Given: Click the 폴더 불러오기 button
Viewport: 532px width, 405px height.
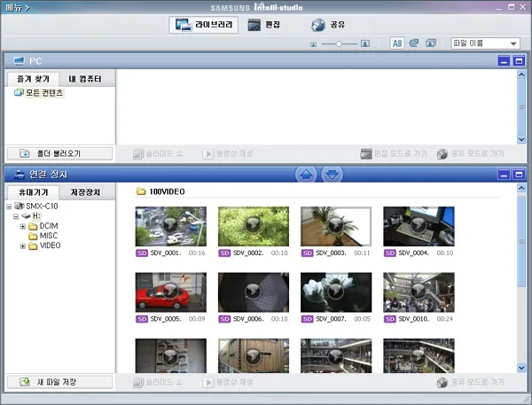Looking at the screenshot, I should click(x=59, y=153).
